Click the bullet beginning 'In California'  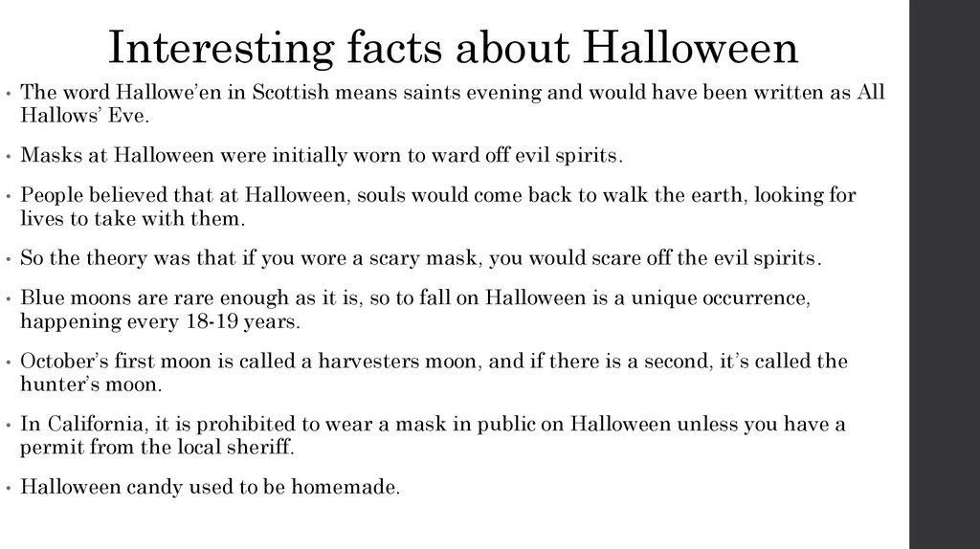(433, 425)
